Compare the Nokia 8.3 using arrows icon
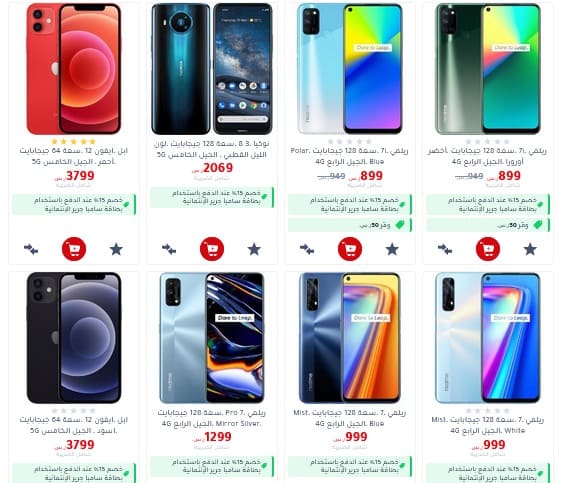 click(x=169, y=249)
